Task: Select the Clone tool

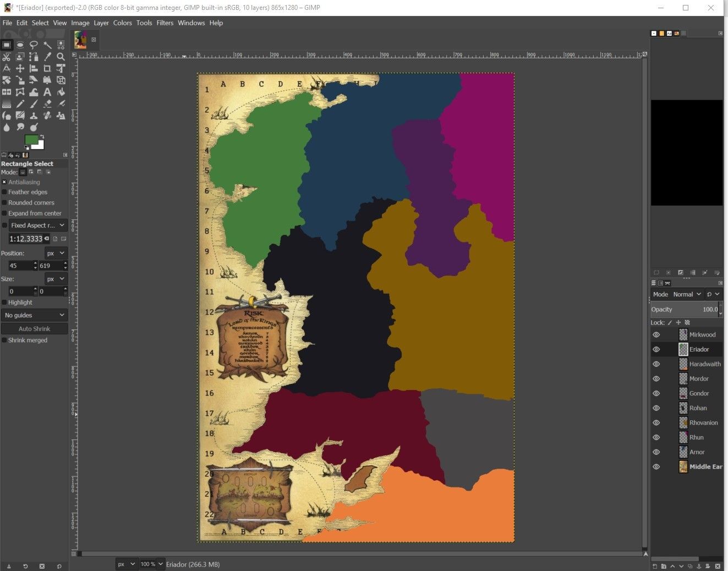Action: point(34,116)
